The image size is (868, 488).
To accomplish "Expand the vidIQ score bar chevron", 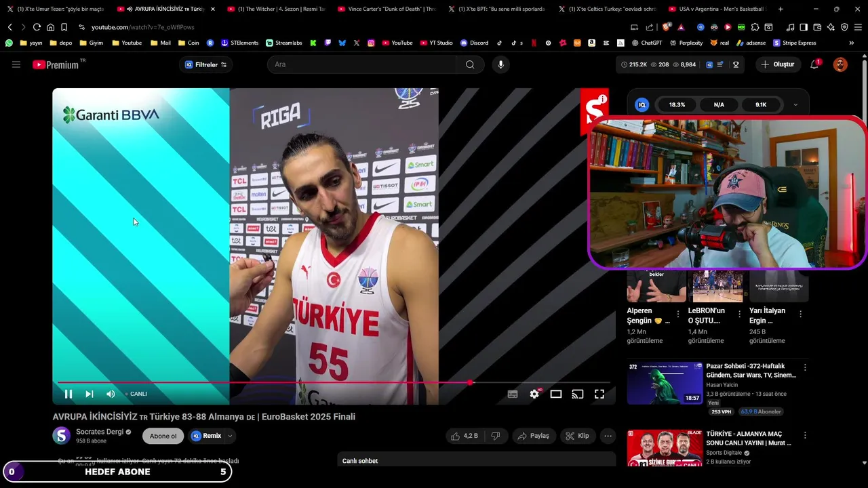I will [x=795, y=105].
